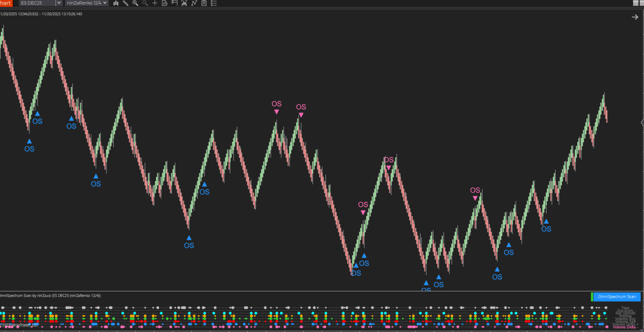Click the zoom in magnifier icon
Image resolution: width=644 pixels, height=332 pixels.
tap(135, 3)
